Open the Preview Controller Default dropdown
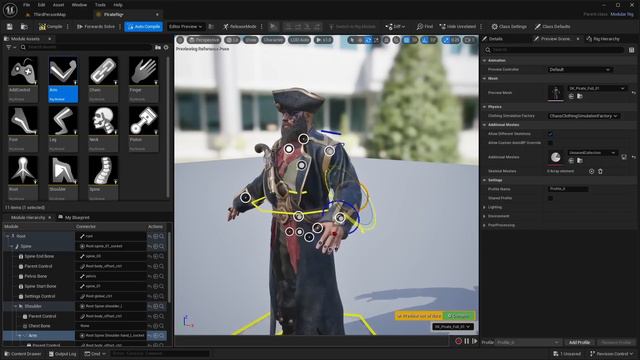 pos(579,69)
